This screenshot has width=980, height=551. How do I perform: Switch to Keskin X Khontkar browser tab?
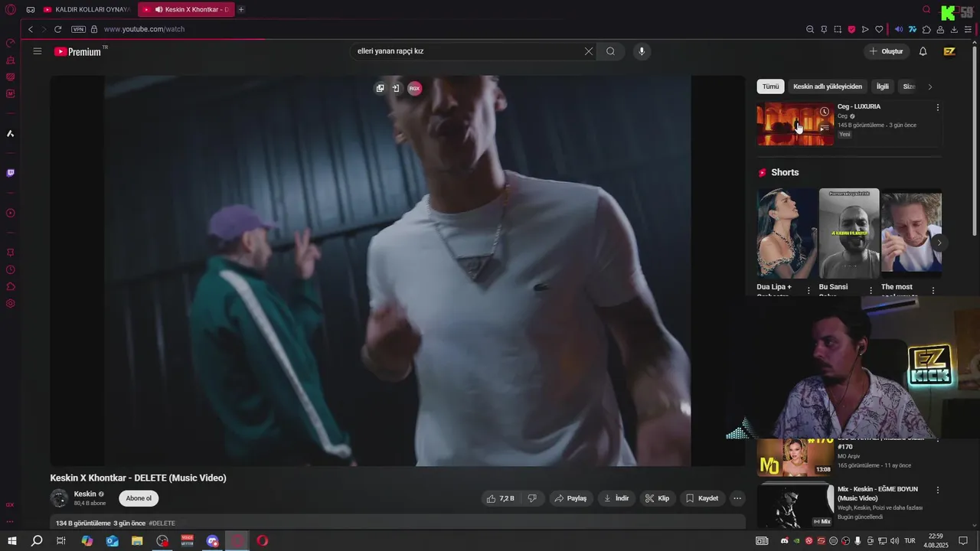(x=186, y=9)
